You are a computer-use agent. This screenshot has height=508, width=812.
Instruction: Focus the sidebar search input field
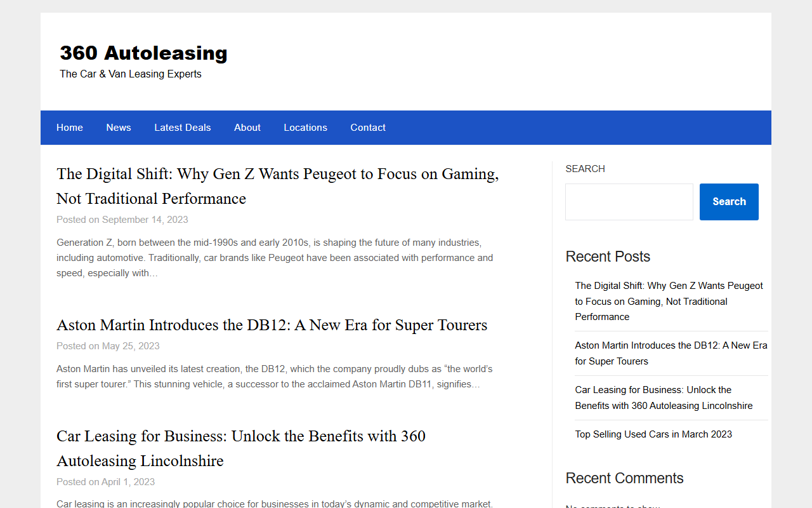tap(629, 202)
